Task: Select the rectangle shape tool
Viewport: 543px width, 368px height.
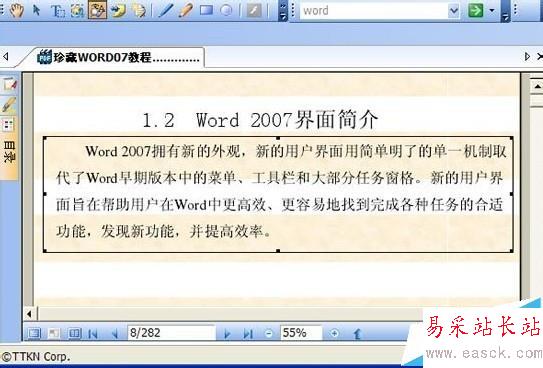Action: coord(206,10)
